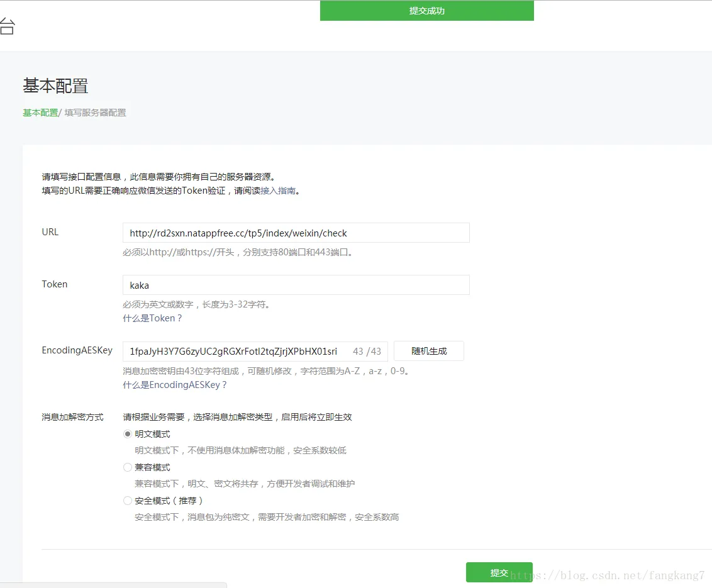
Task: Open the 什么是Token？ link
Action: [x=153, y=318]
